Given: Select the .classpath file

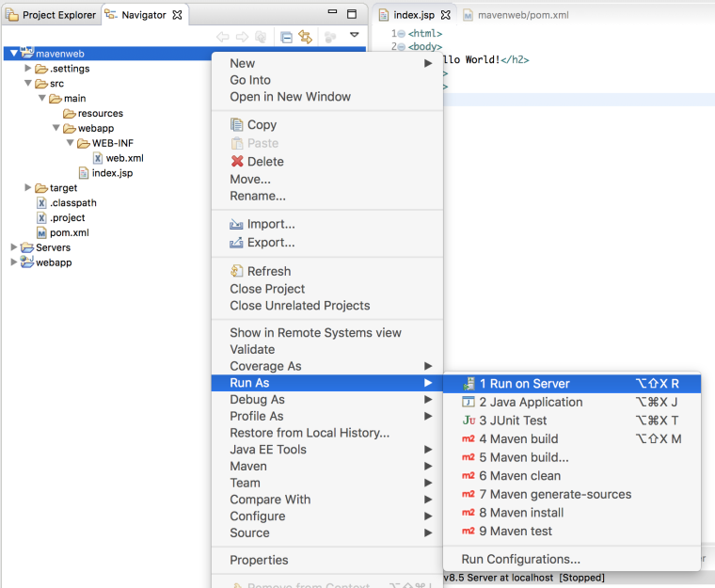Looking at the screenshot, I should click(x=67, y=202).
